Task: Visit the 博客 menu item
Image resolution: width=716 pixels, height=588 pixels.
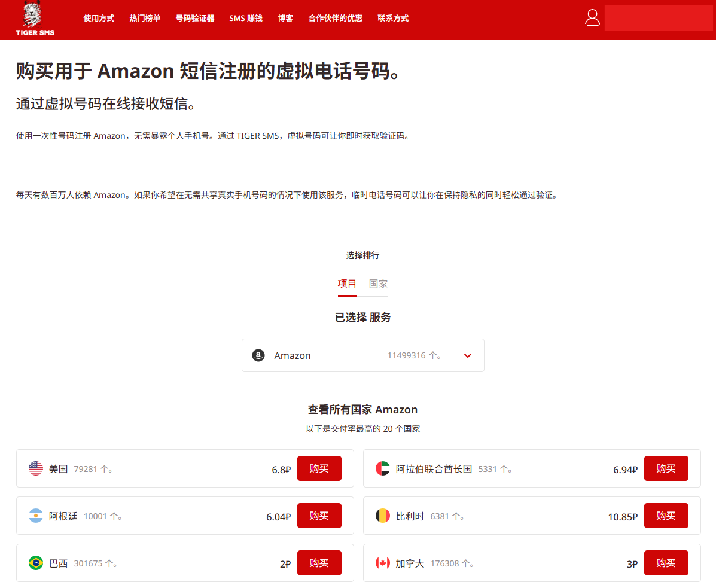Action: 285,19
